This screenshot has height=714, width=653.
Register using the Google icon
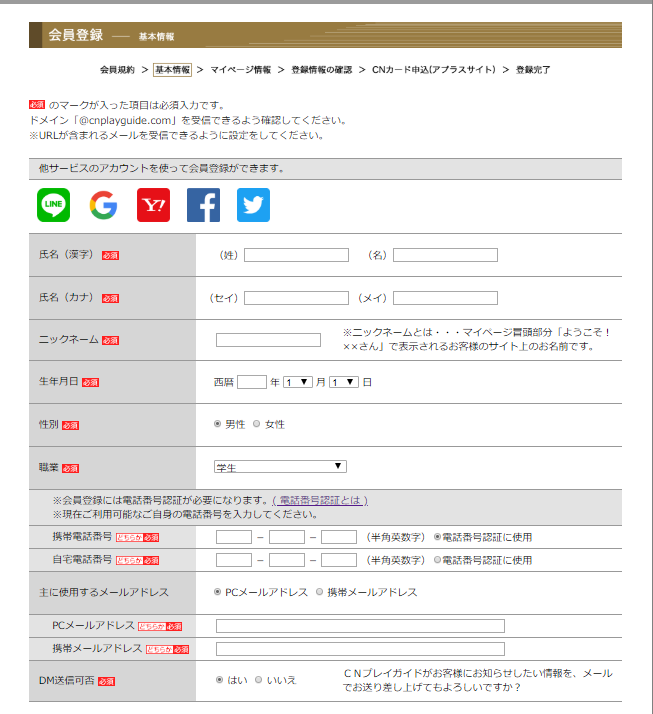pos(103,205)
